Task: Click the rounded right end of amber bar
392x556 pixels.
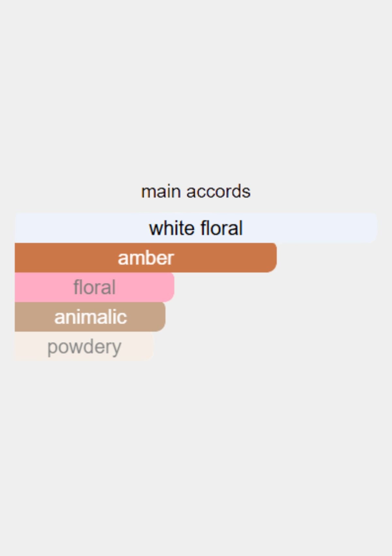Action: click(x=272, y=257)
